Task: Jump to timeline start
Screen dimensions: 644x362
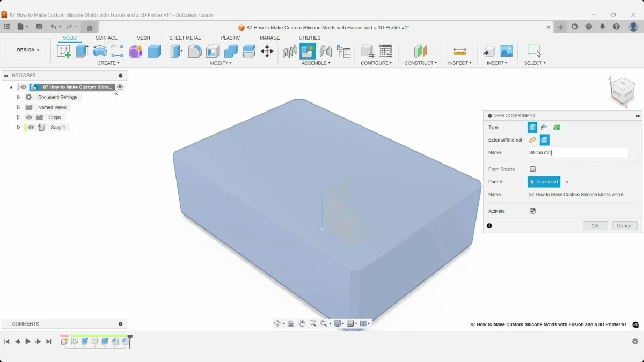Action: click(x=7, y=342)
